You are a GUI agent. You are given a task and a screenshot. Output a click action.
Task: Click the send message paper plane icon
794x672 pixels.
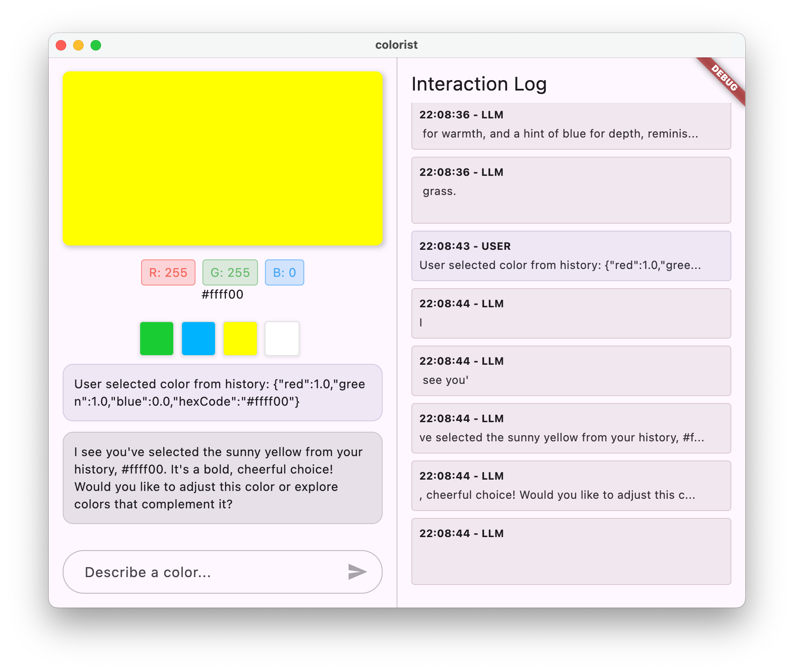357,572
